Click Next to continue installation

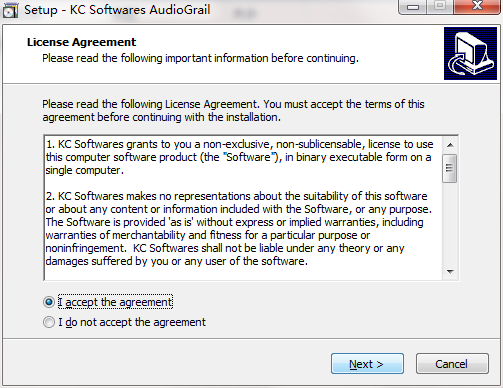tap(367, 364)
